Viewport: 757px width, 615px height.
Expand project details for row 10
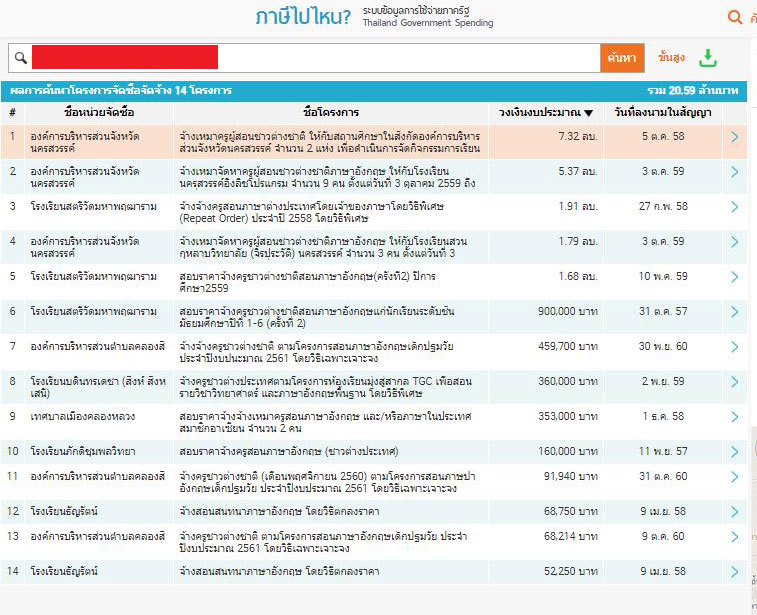click(735, 451)
